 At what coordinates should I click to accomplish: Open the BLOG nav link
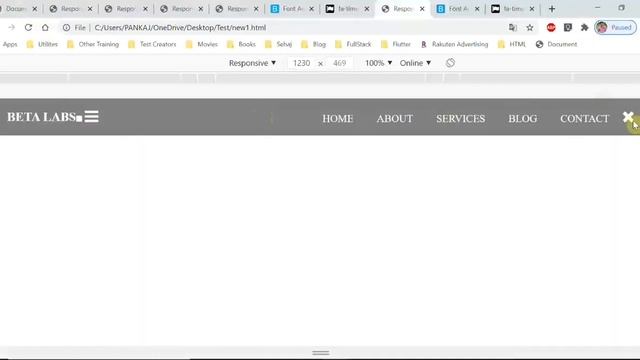coord(522,118)
